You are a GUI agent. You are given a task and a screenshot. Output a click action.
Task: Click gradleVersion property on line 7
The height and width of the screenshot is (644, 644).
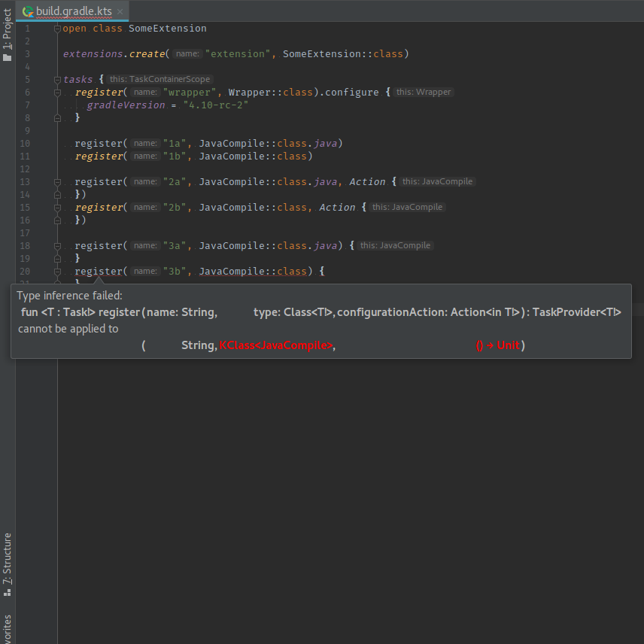(126, 105)
